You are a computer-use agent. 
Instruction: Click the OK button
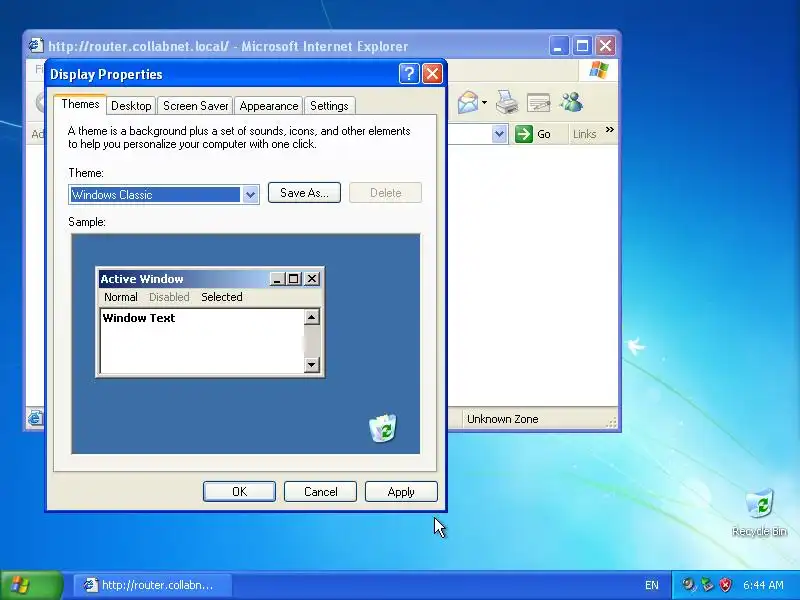pos(239,491)
